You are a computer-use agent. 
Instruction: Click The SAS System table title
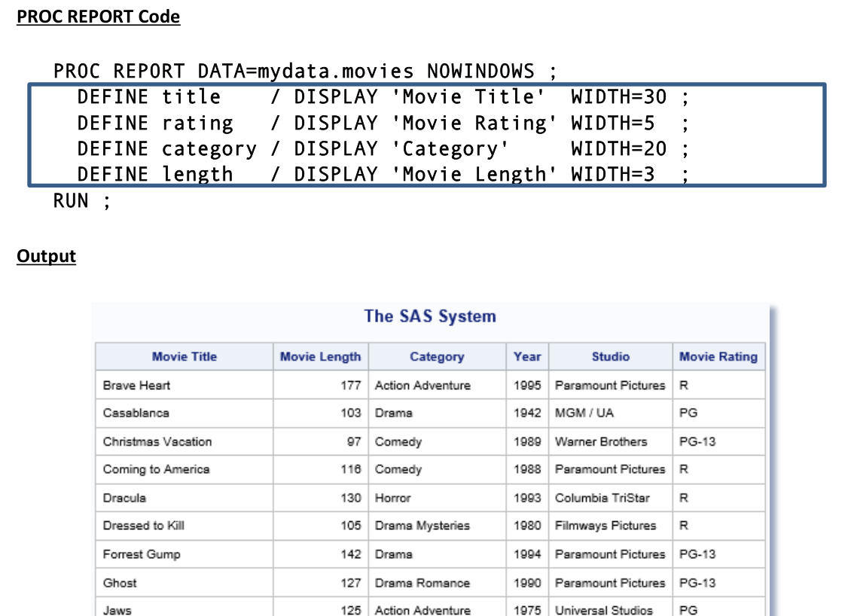[430, 316]
